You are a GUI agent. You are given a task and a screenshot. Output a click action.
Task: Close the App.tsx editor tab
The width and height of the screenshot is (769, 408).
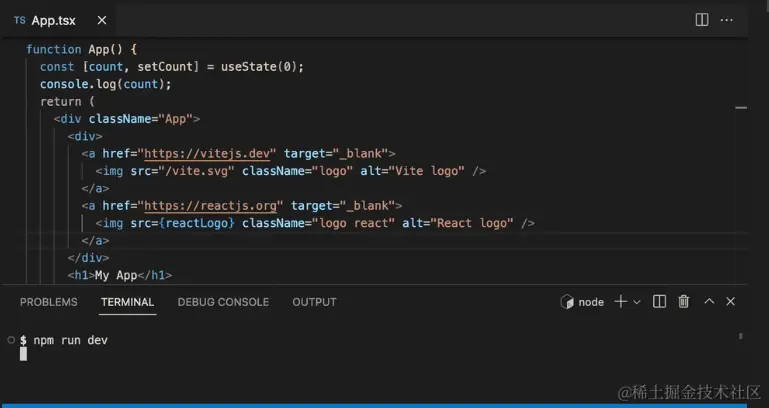click(x=102, y=21)
